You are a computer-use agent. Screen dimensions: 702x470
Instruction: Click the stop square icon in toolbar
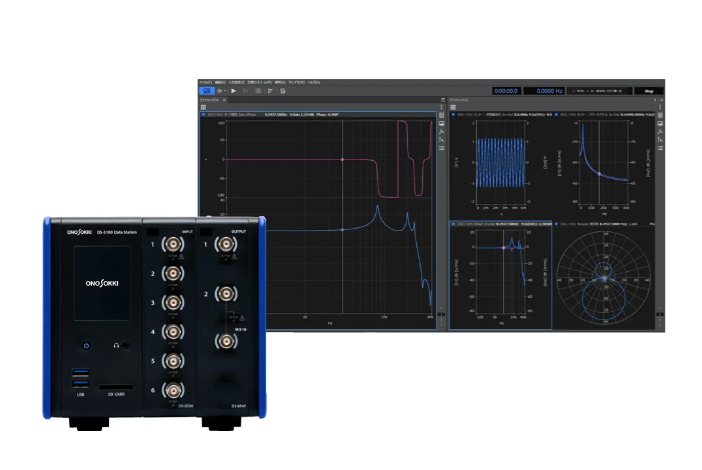point(257,91)
